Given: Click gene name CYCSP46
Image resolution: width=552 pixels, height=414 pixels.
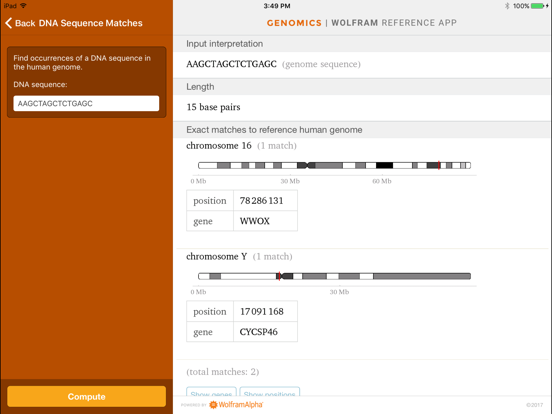Looking at the screenshot, I should (x=258, y=332).
